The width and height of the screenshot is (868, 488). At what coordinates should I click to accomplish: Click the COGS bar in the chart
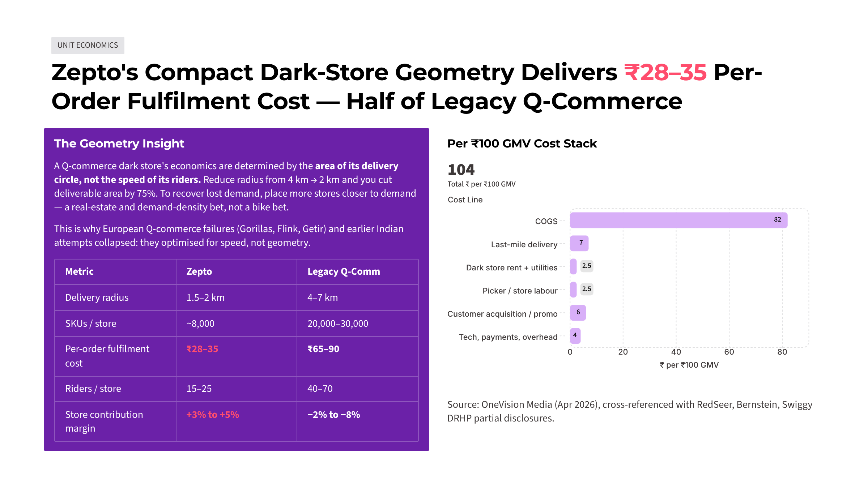click(678, 220)
